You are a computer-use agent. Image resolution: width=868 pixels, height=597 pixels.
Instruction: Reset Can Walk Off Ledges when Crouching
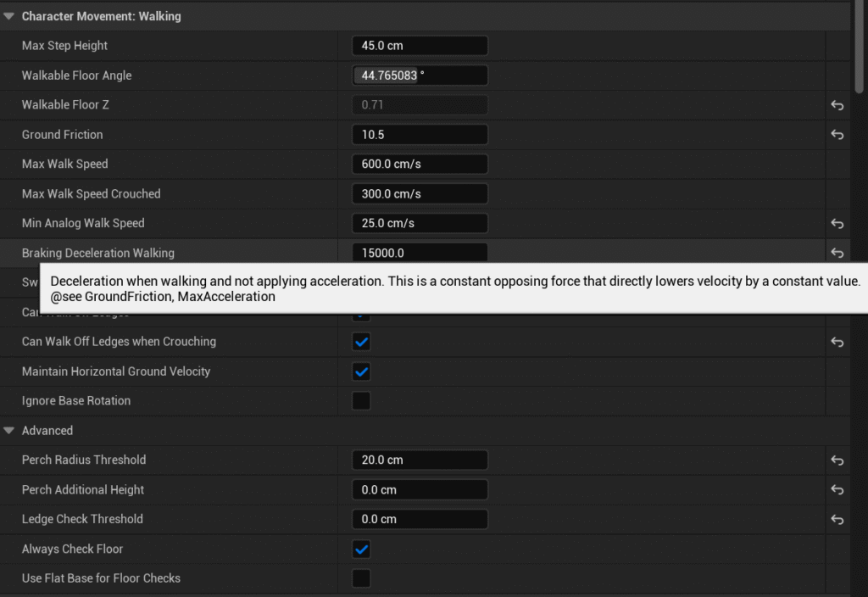(x=837, y=342)
